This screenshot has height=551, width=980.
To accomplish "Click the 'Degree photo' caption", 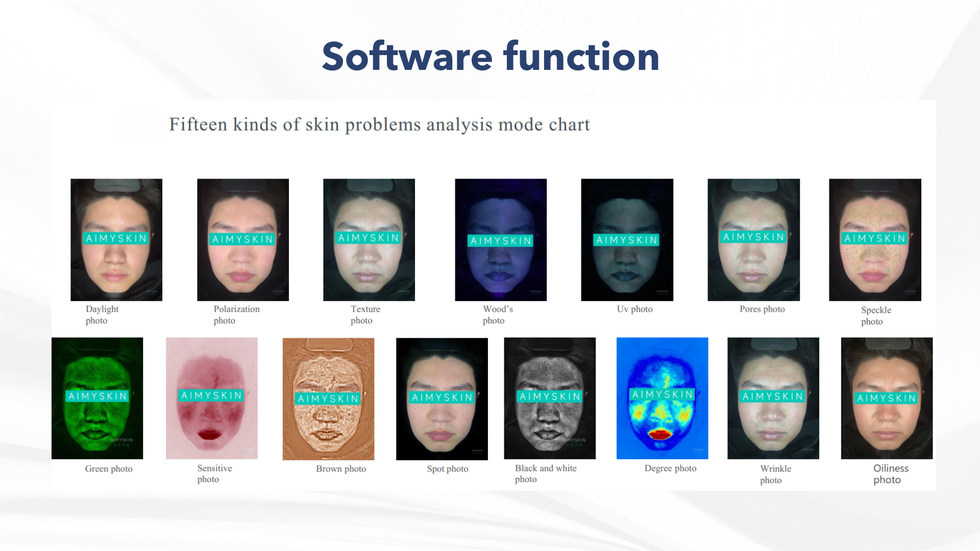I will (671, 468).
